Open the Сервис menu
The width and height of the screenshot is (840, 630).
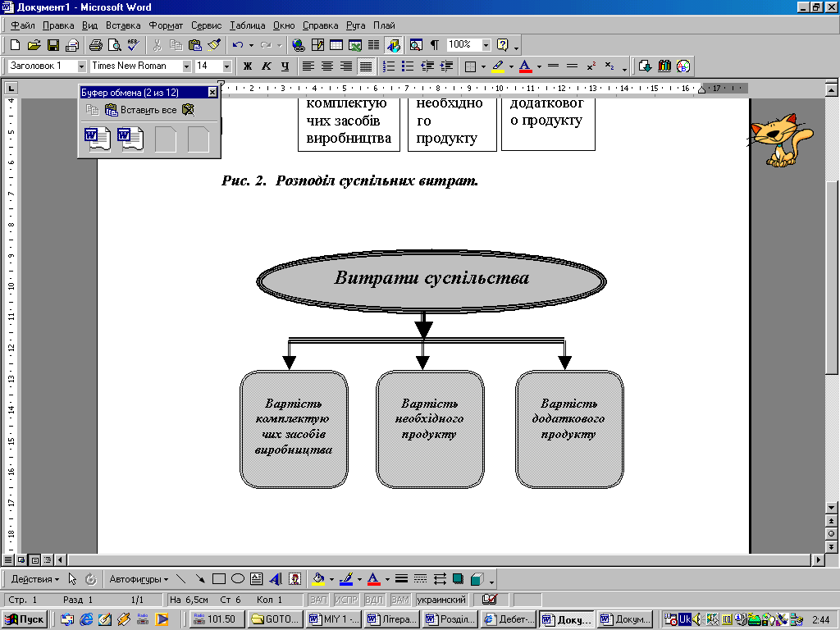coord(206,25)
